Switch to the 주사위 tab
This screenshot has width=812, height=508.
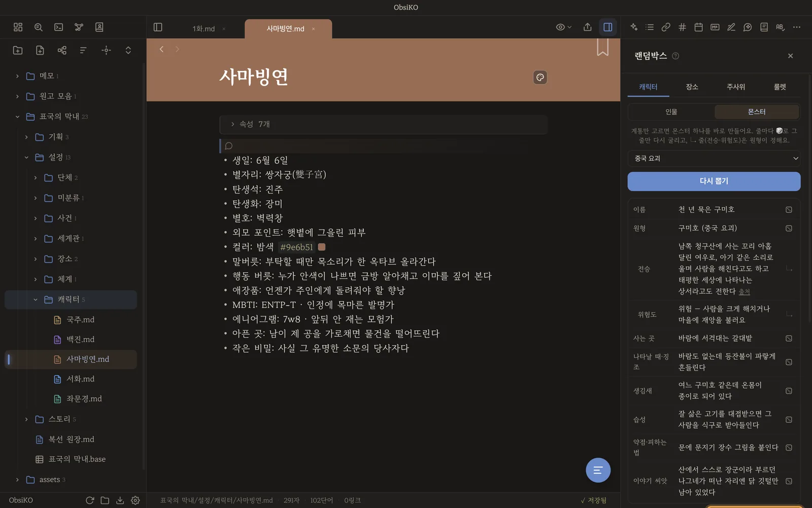click(x=736, y=87)
